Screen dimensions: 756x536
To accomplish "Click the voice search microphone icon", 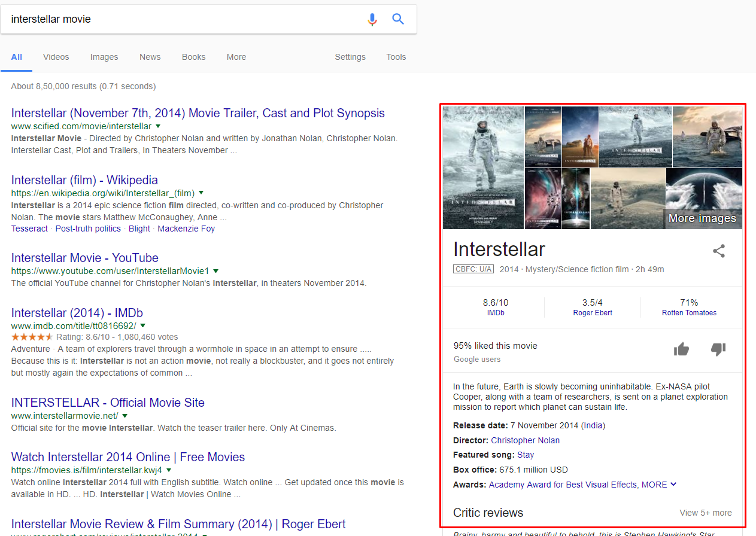I will (x=372, y=19).
